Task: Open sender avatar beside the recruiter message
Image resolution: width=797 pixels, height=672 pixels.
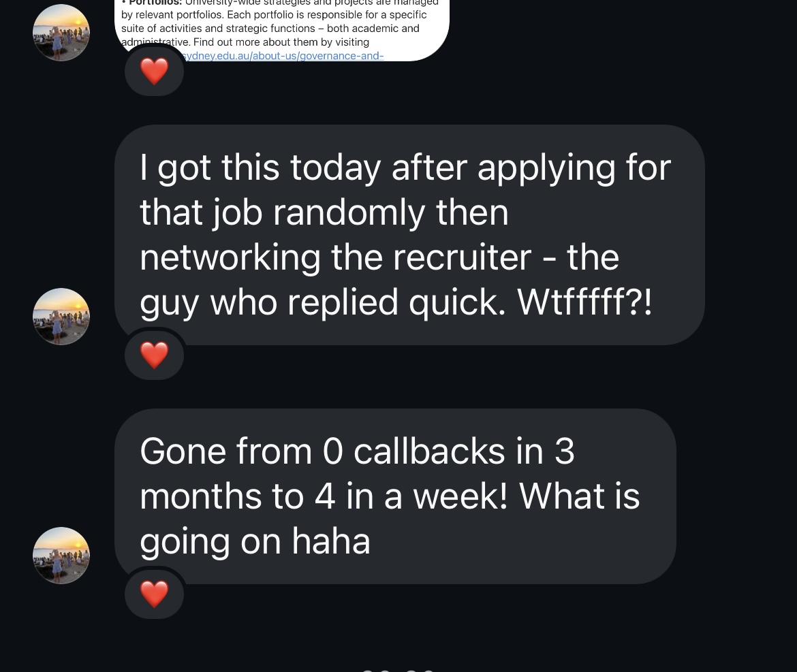Action: [61, 317]
